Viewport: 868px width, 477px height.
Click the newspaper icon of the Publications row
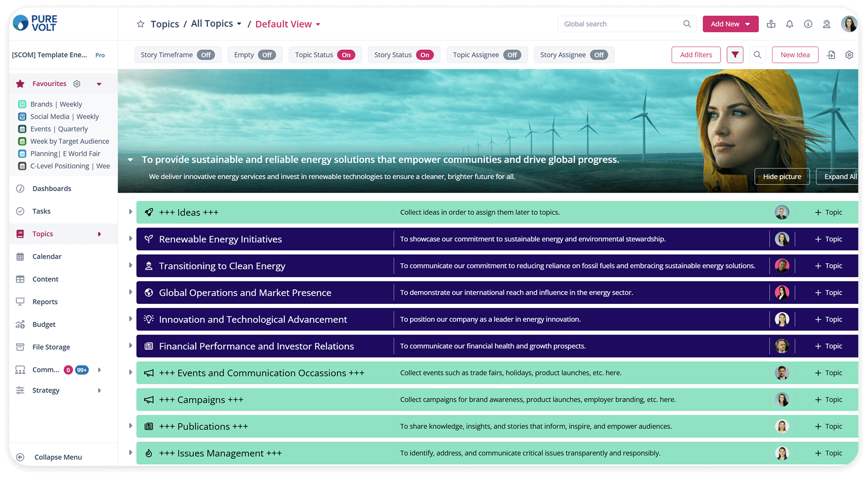pos(149,426)
